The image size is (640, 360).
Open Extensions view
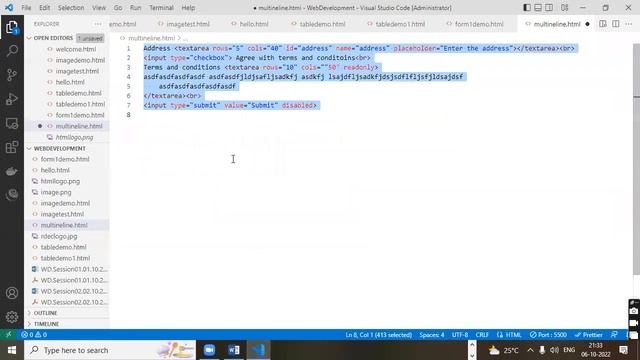pos(12,147)
